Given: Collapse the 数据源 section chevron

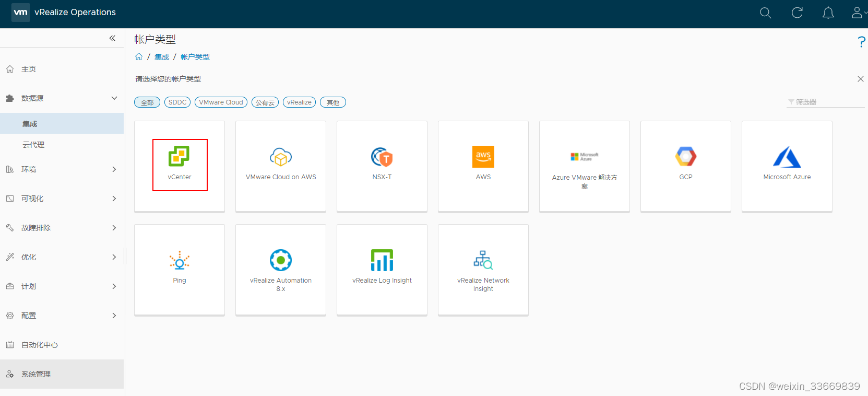Looking at the screenshot, I should 114,98.
